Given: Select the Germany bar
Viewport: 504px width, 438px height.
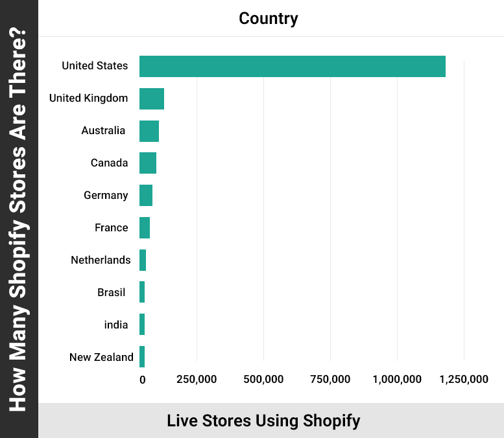Looking at the screenshot, I should pyautogui.click(x=146, y=196).
